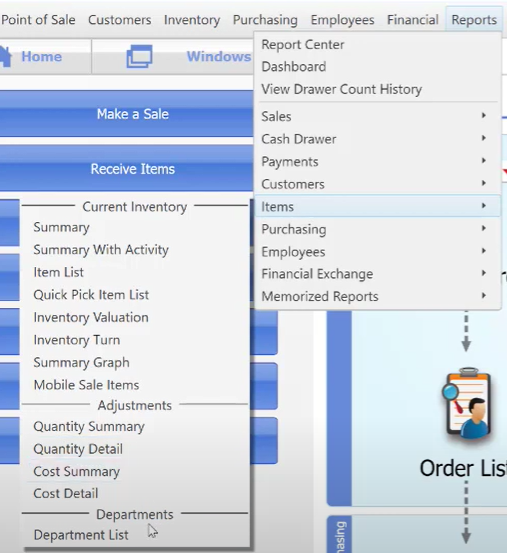Open Dashboard from the Reports menu
507x553 pixels.
point(294,67)
